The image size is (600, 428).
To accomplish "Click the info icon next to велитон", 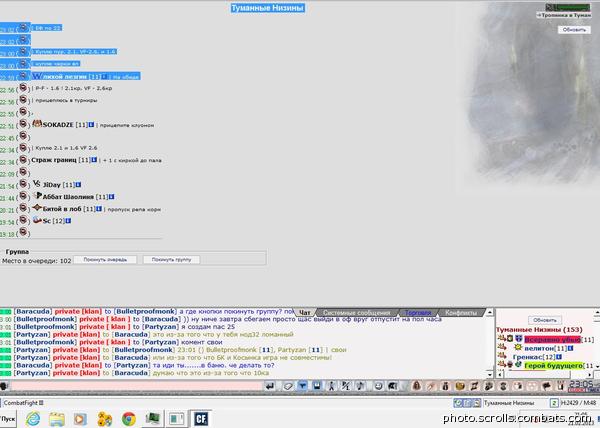I will (x=571, y=348).
